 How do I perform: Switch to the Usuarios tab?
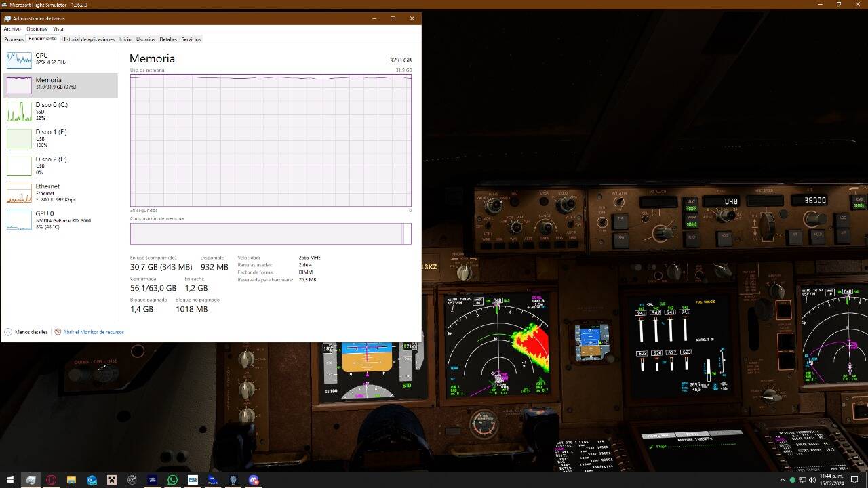click(x=145, y=39)
